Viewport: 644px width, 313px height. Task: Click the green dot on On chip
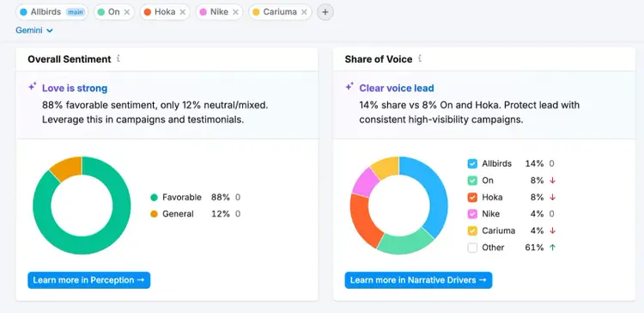pos(101,12)
